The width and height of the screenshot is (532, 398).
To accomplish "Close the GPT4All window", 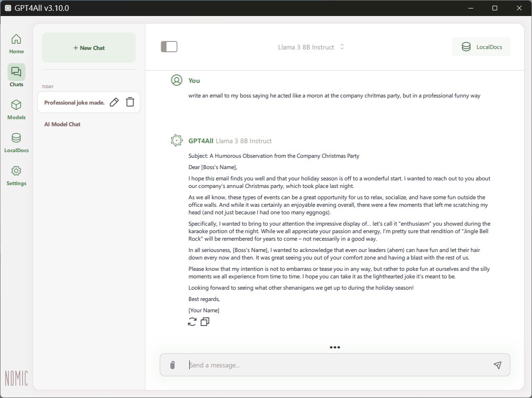I will 519,8.
